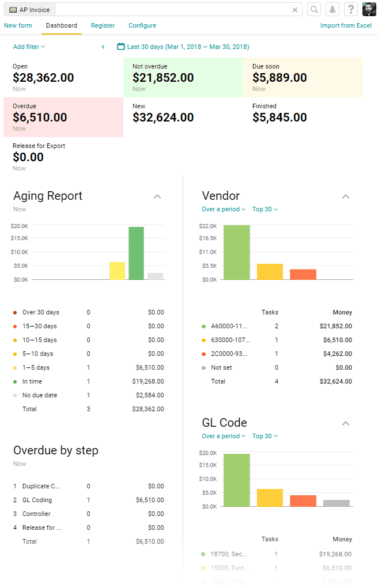The width and height of the screenshot is (378, 588).
Task: Click the Over 30 days legend dot
Action: coord(15,312)
